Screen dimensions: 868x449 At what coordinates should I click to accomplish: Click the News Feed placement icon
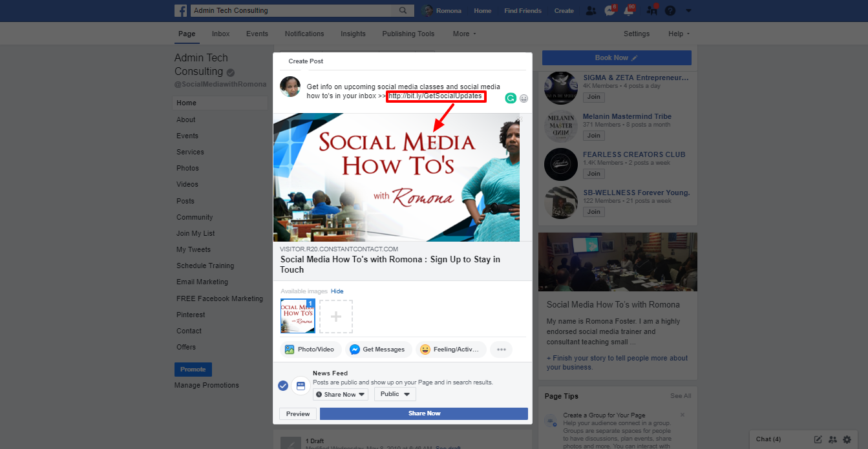(x=301, y=386)
